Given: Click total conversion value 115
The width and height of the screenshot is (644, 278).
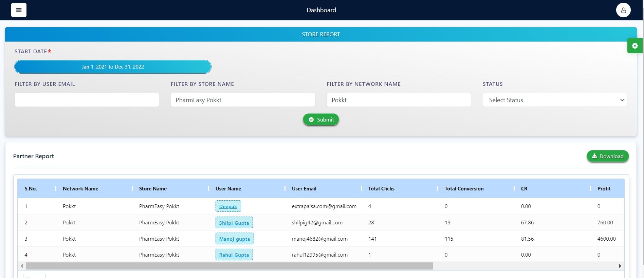Looking at the screenshot, I should pyautogui.click(x=449, y=239).
